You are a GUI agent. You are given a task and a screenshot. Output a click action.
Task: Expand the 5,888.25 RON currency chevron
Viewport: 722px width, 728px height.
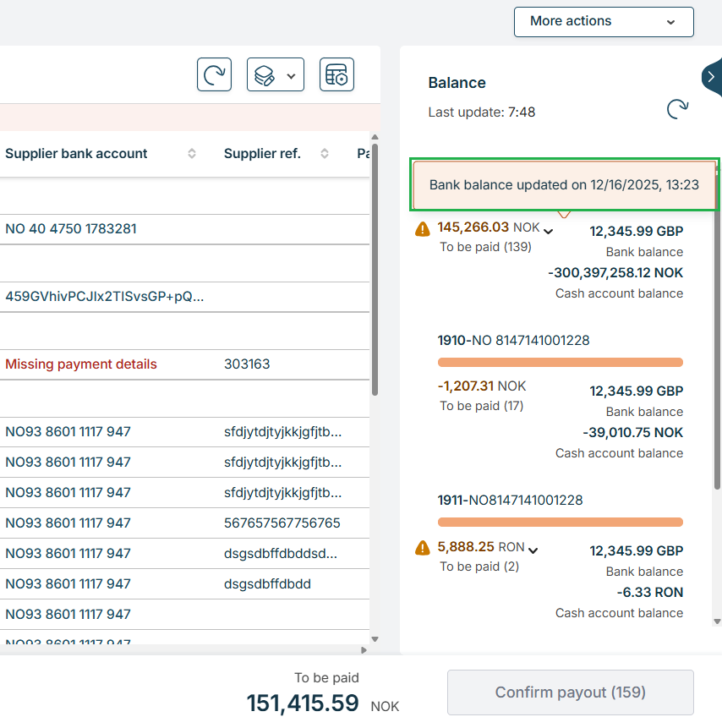click(x=533, y=550)
